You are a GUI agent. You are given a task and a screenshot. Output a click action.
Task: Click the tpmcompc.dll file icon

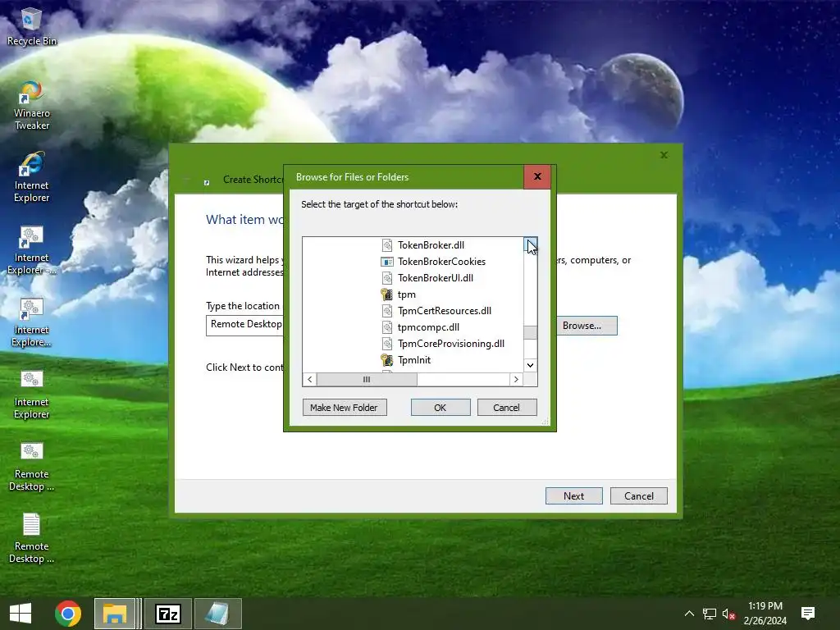(387, 327)
